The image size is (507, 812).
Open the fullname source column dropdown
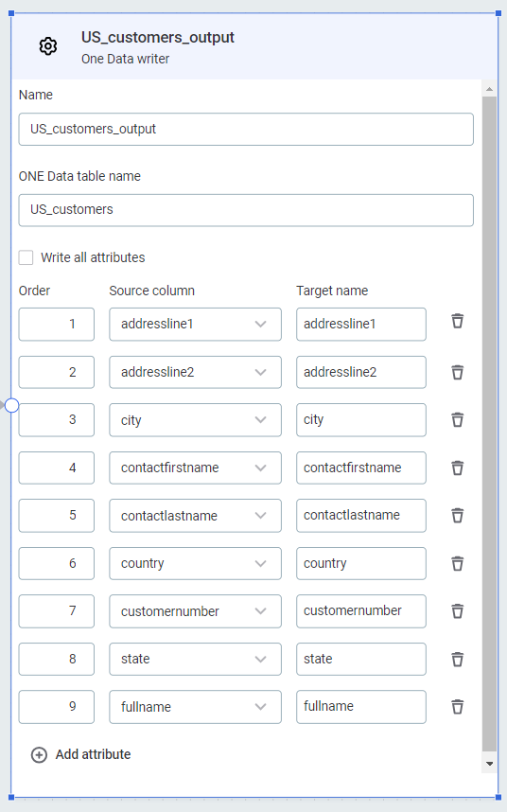(195, 707)
